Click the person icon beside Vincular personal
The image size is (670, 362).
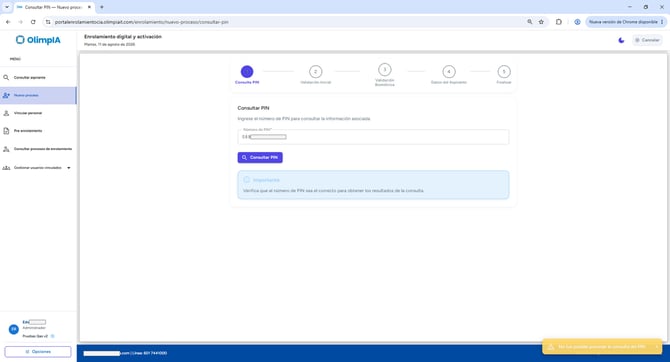6,113
